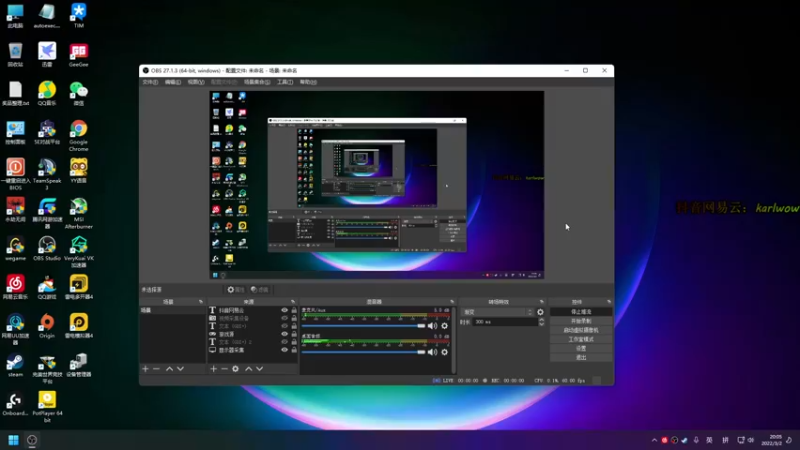Open the TIM desktop icon
The height and width of the screenshot is (450, 800).
pyautogui.click(x=79, y=15)
